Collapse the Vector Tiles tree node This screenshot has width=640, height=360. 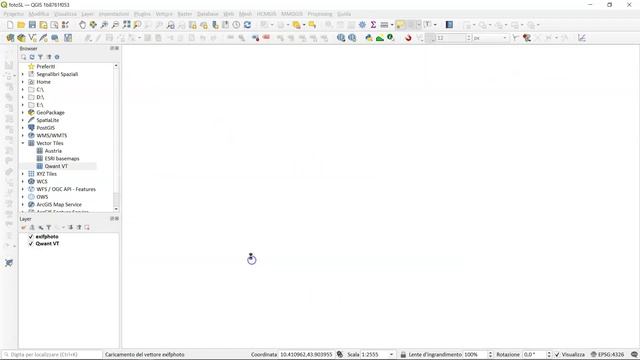[23, 143]
